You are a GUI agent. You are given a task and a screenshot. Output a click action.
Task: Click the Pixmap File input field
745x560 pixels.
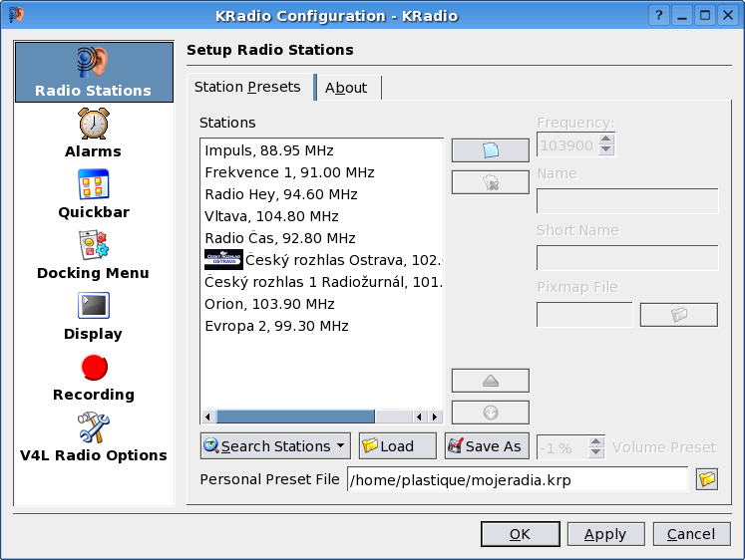tap(584, 315)
